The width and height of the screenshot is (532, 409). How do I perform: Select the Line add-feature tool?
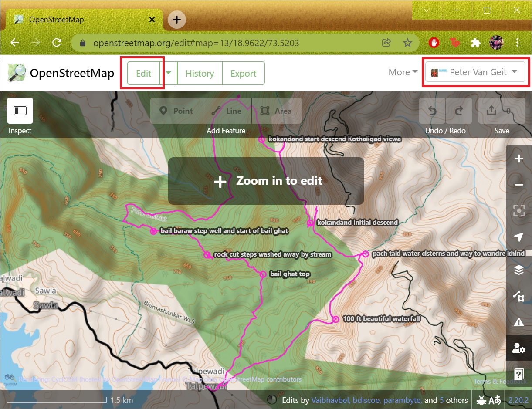tap(227, 111)
